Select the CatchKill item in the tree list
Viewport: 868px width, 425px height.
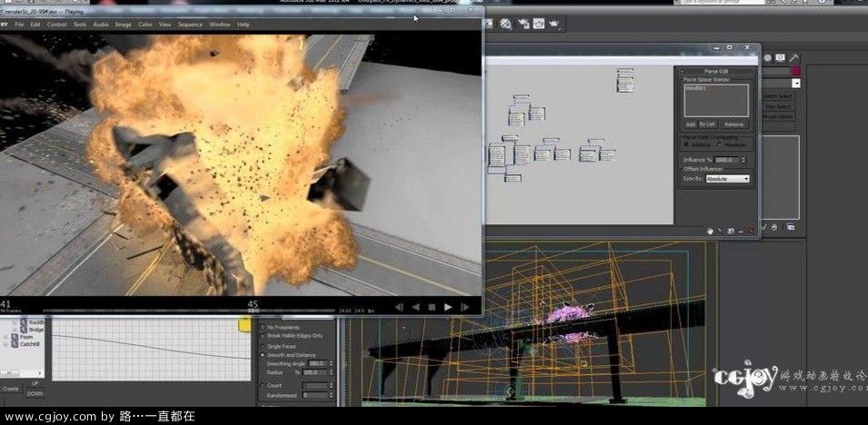(x=30, y=344)
